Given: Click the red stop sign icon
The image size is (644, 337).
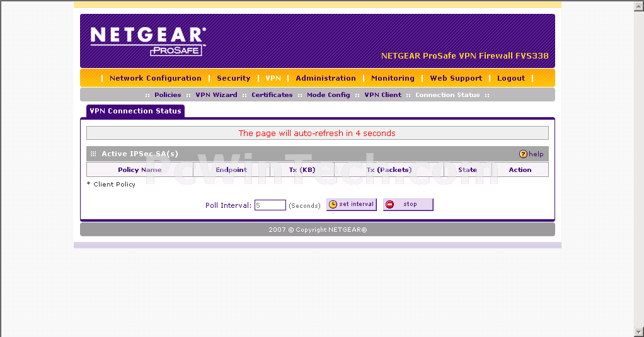Looking at the screenshot, I should (x=390, y=205).
